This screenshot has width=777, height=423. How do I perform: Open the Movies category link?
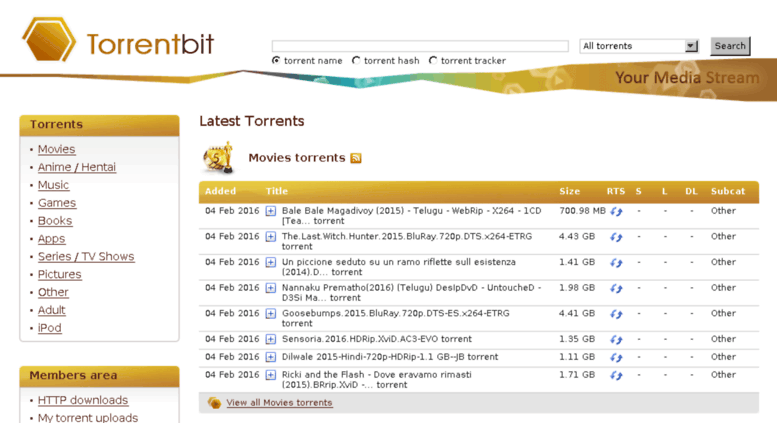(56, 149)
